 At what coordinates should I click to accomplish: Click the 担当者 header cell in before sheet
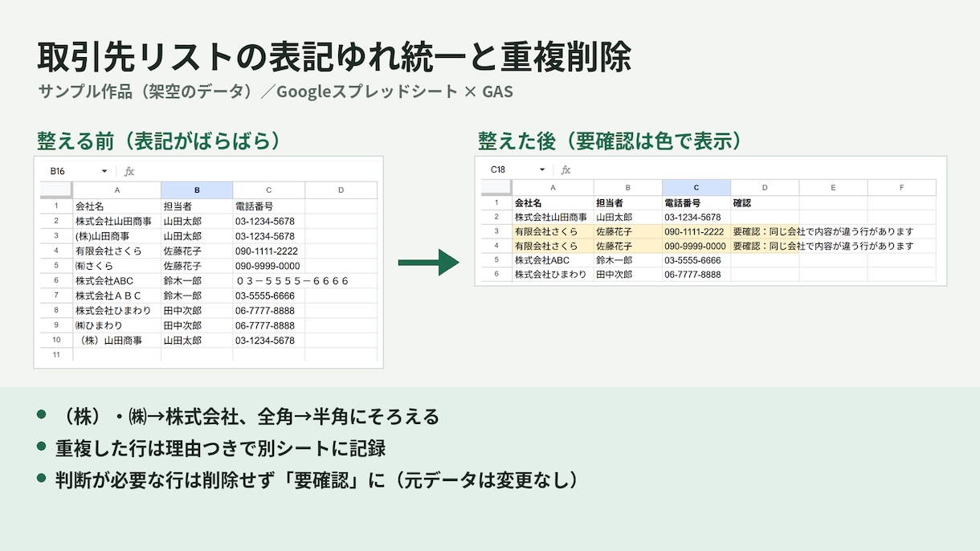[197, 206]
